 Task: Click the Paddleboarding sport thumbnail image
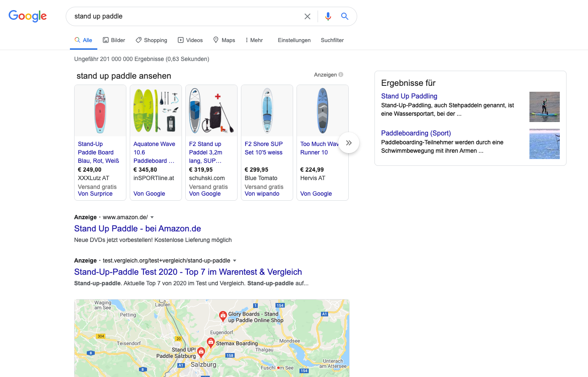[x=545, y=144]
